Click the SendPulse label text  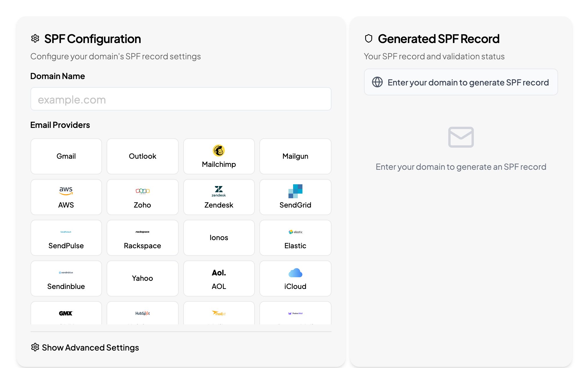point(66,246)
